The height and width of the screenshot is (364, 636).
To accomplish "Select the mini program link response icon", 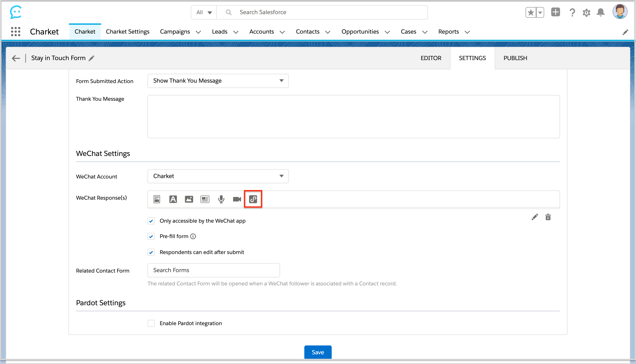I will point(253,199).
